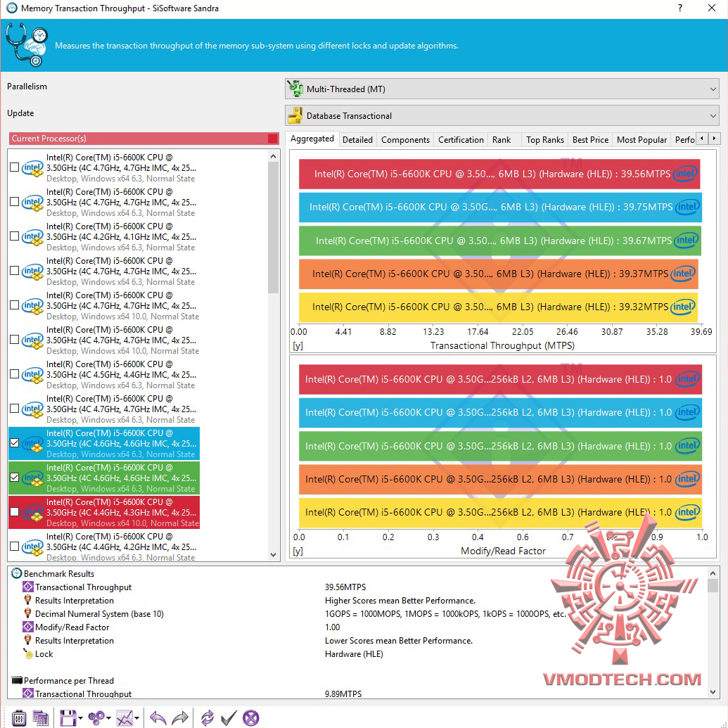Click the app icon in the title bar
Image resolution: width=728 pixels, height=728 pixels.
[11, 8]
